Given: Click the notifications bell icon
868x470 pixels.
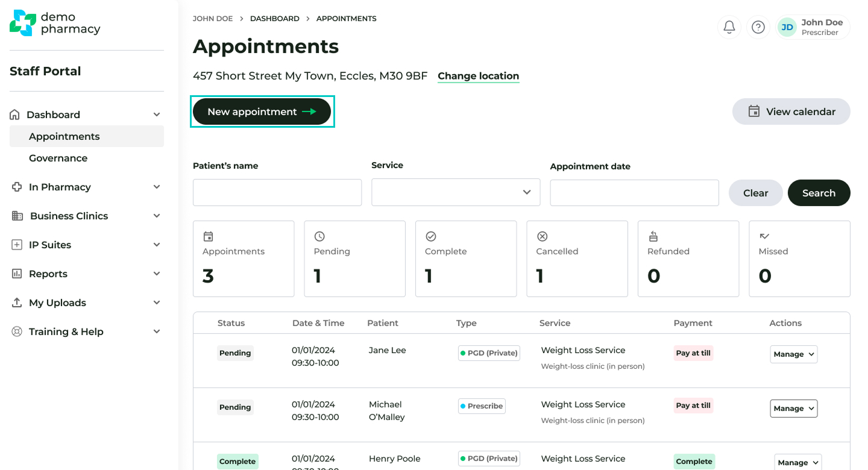Looking at the screenshot, I should tap(729, 27).
